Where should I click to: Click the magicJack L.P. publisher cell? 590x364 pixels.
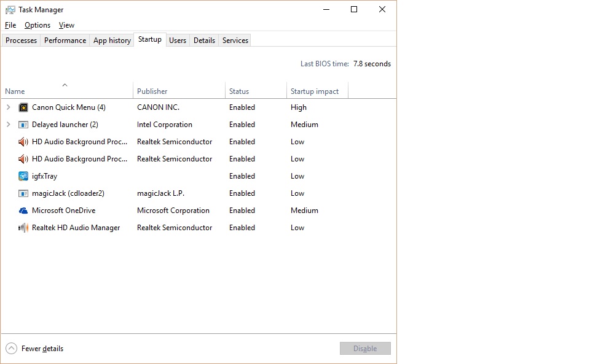click(160, 193)
